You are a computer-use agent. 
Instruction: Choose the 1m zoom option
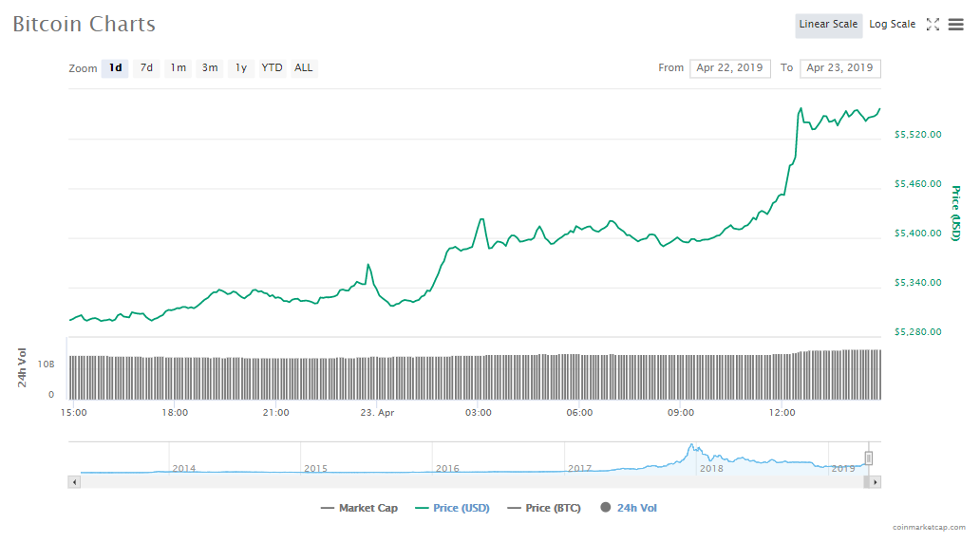pos(178,68)
